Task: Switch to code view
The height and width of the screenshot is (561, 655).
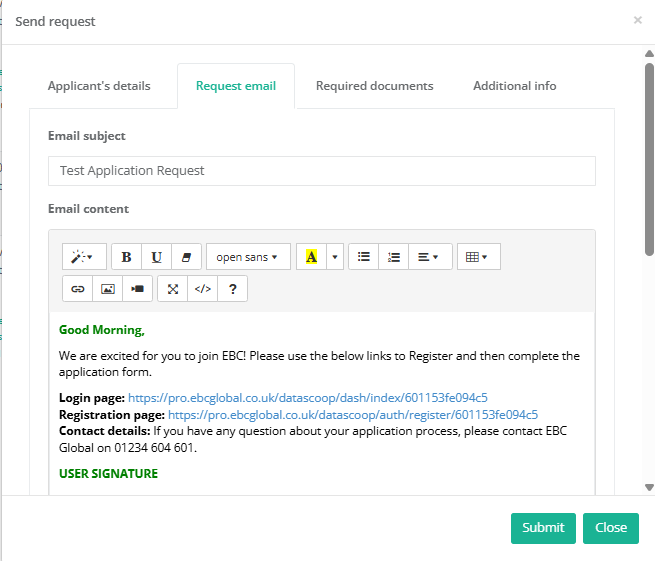Action: pyautogui.click(x=202, y=289)
